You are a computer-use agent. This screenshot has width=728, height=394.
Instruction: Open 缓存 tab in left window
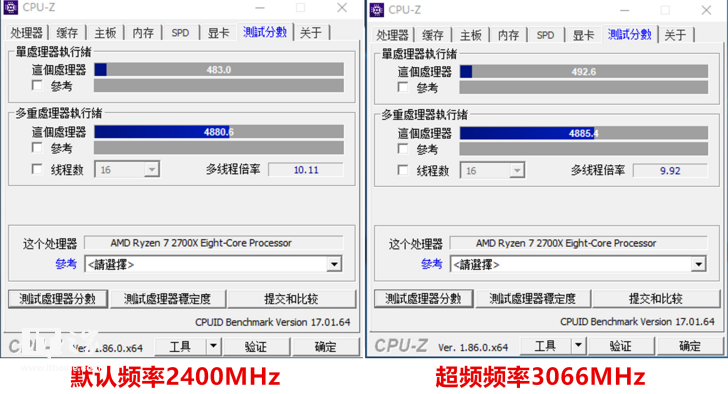(x=67, y=33)
